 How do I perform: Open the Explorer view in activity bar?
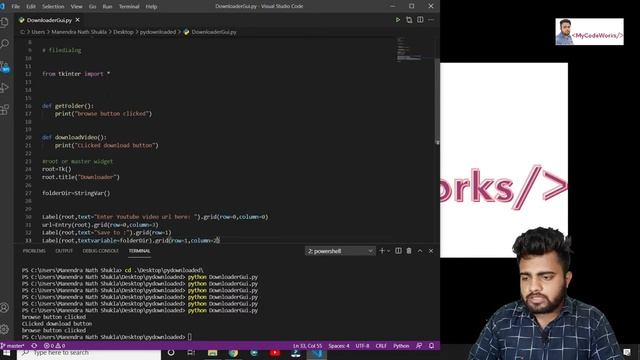pyautogui.click(x=5, y=22)
